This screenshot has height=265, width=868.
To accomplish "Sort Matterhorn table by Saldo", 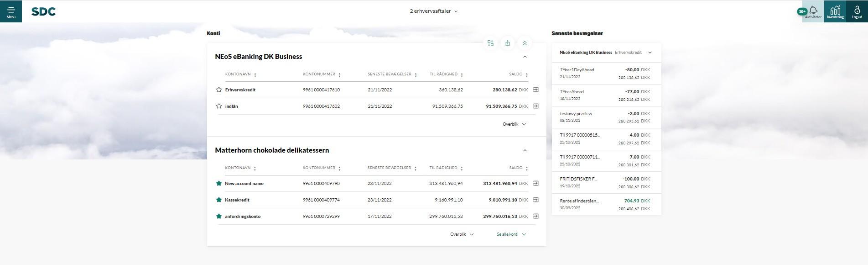I will coord(519,168).
